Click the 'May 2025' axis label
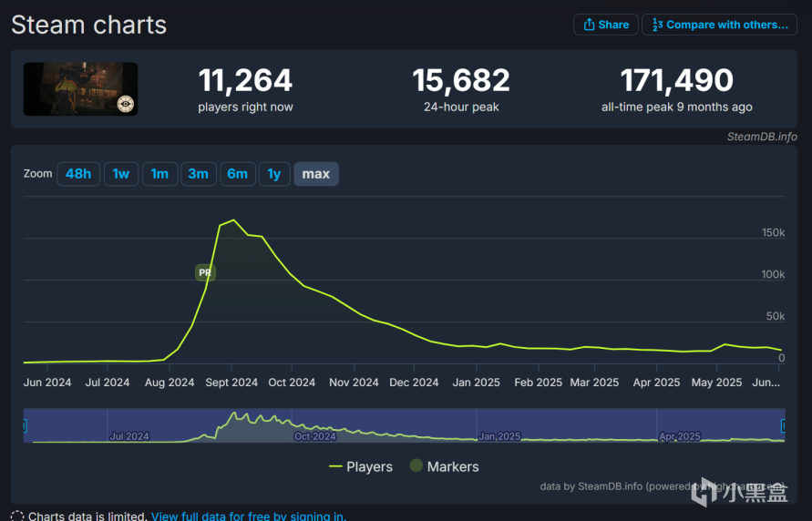This screenshot has height=521, width=812. 716,383
